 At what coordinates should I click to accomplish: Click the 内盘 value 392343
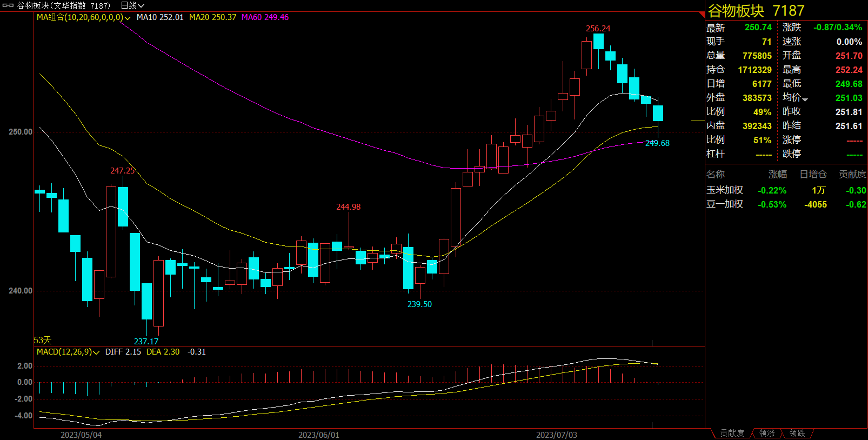[757, 126]
